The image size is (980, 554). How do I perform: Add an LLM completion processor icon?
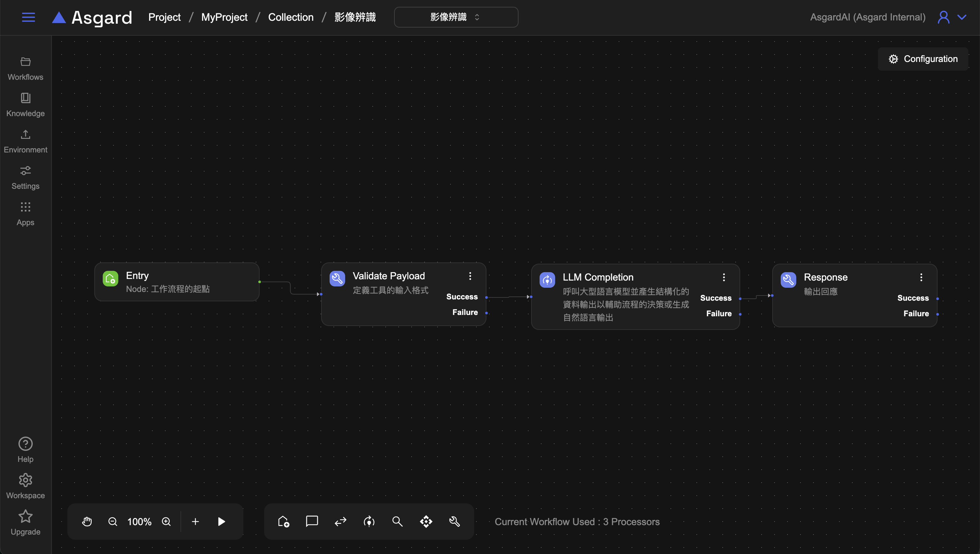(369, 521)
